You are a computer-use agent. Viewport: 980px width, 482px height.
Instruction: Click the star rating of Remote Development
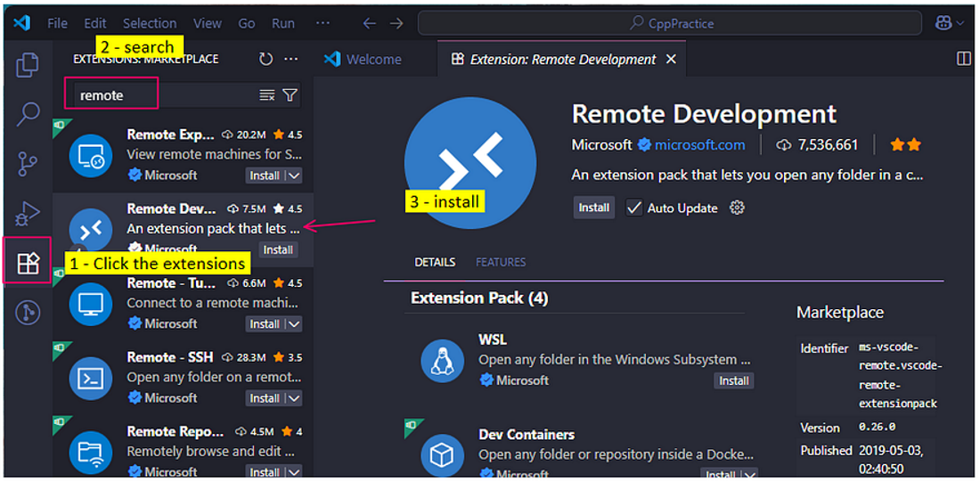tap(906, 145)
